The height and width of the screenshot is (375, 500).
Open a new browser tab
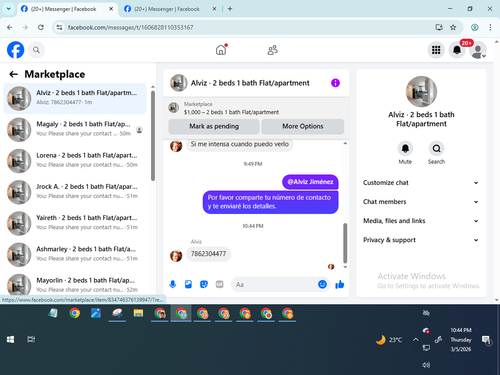click(x=230, y=9)
